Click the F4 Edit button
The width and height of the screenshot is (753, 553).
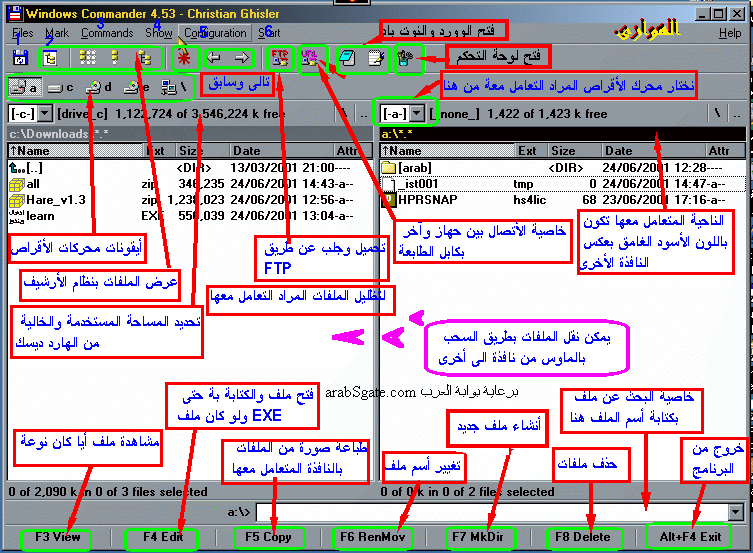tap(163, 537)
